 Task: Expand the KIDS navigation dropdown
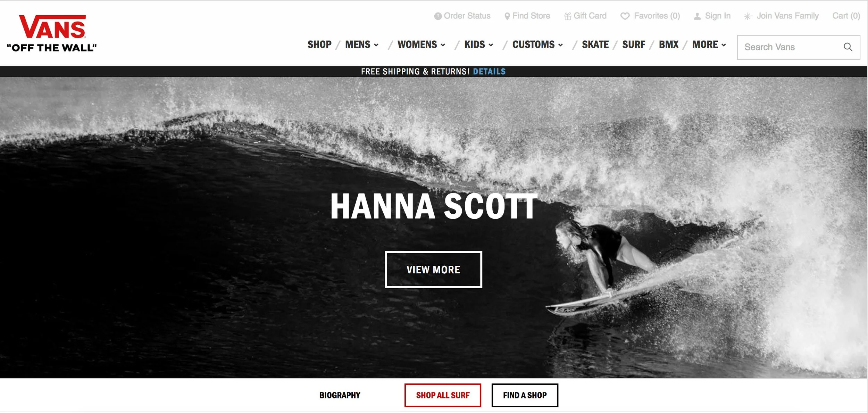[479, 45]
